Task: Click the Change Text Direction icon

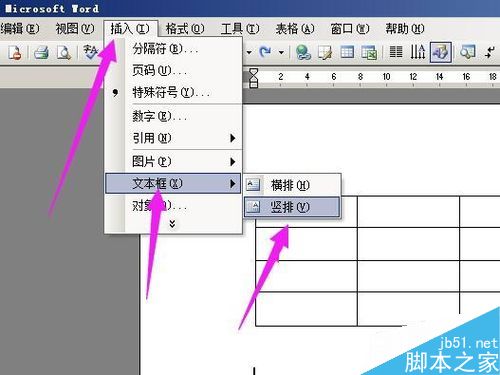Action: [x=418, y=52]
